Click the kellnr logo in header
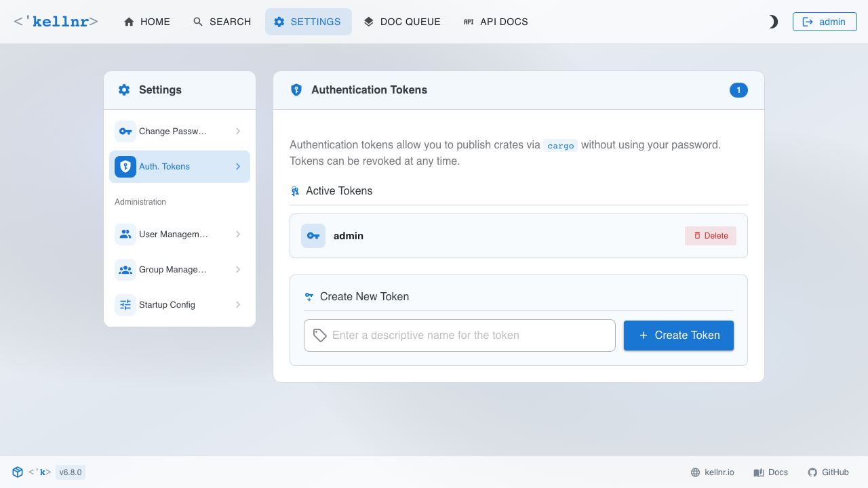The image size is (868, 488). coord(56,22)
